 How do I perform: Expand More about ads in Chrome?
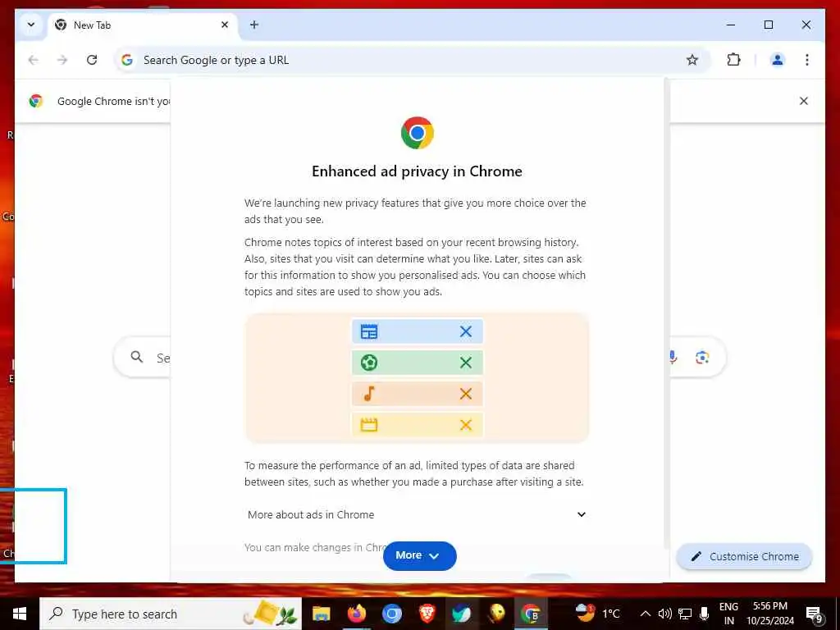[x=417, y=515]
